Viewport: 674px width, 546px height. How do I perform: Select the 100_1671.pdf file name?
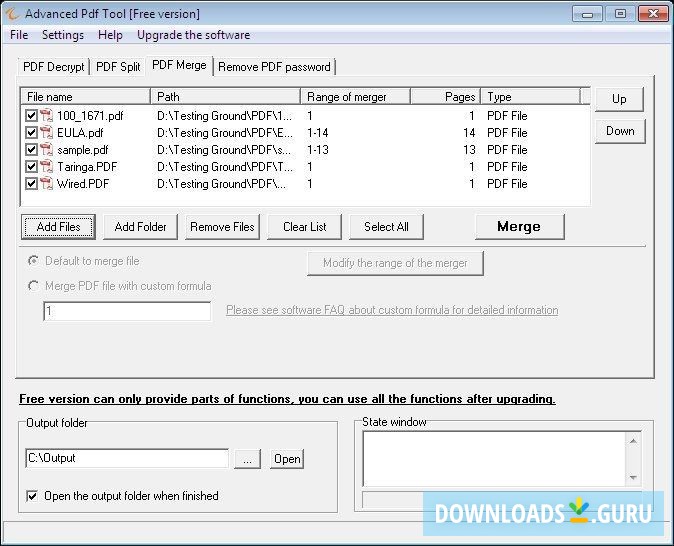pyautogui.click(x=90, y=116)
